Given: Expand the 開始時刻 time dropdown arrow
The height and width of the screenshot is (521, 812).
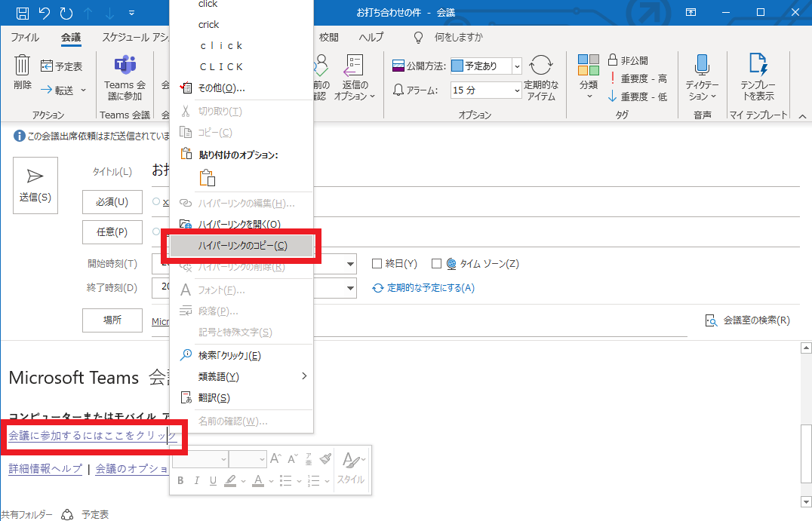Looking at the screenshot, I should [351, 264].
